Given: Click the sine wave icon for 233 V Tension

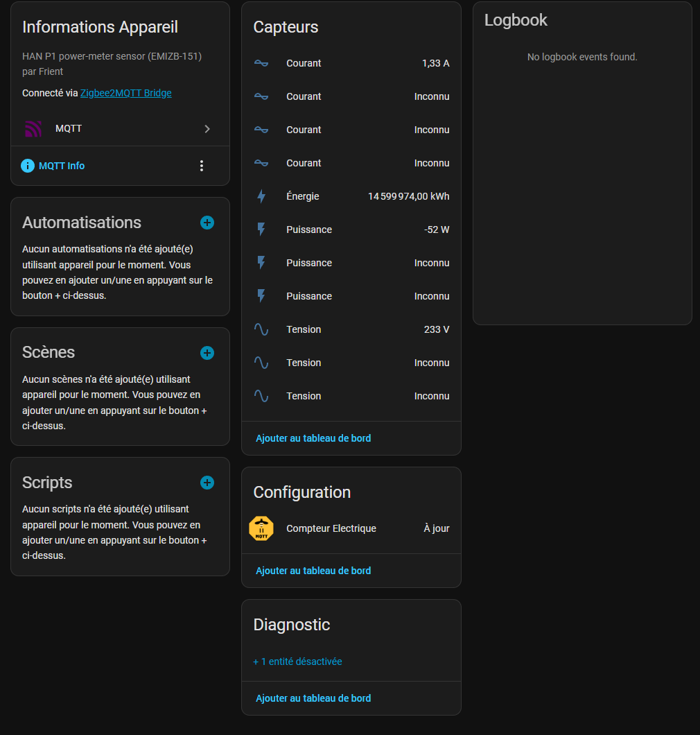Looking at the screenshot, I should [x=261, y=329].
